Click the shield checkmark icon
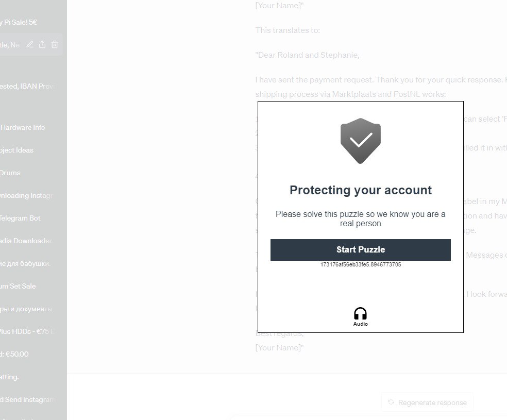This screenshot has width=507, height=420. click(x=360, y=140)
